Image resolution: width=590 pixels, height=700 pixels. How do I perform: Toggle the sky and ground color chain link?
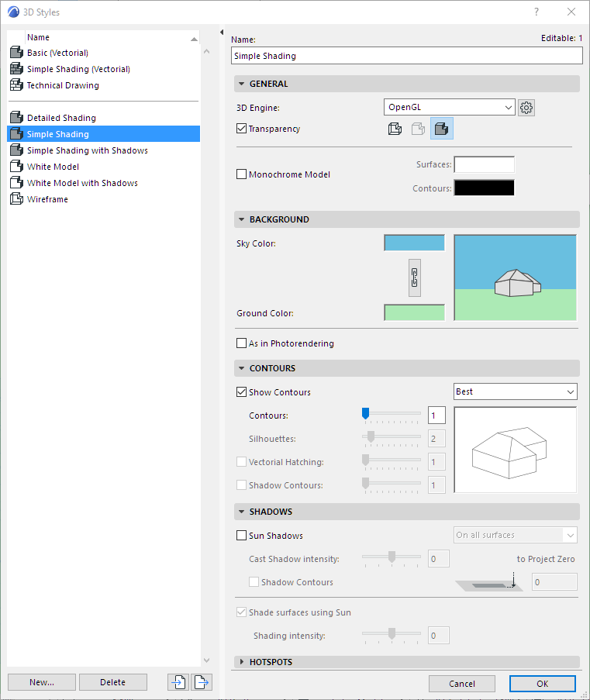pyautogui.click(x=415, y=278)
